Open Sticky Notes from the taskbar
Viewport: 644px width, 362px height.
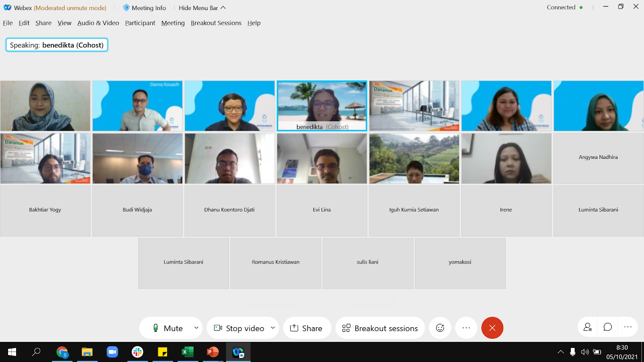[163, 352]
